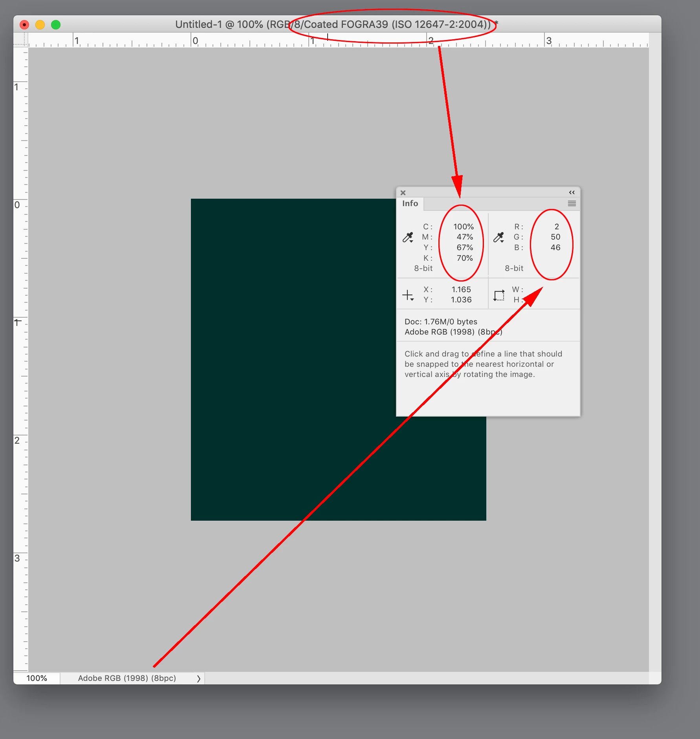Click the vertical ruler on left
This screenshot has height=739, width=700.
pos(21,359)
